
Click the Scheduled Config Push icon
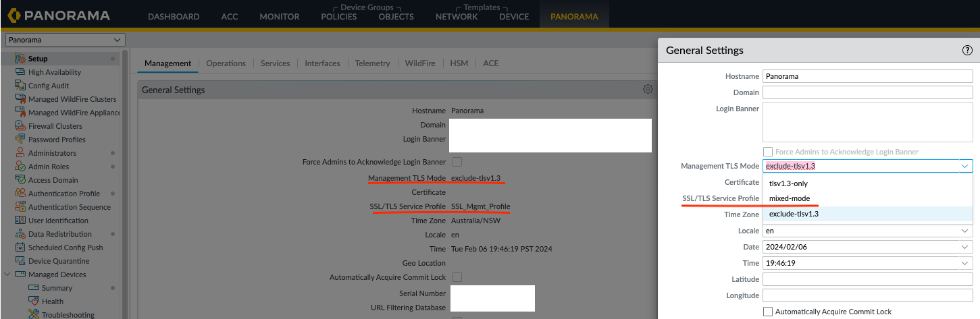[x=20, y=248]
